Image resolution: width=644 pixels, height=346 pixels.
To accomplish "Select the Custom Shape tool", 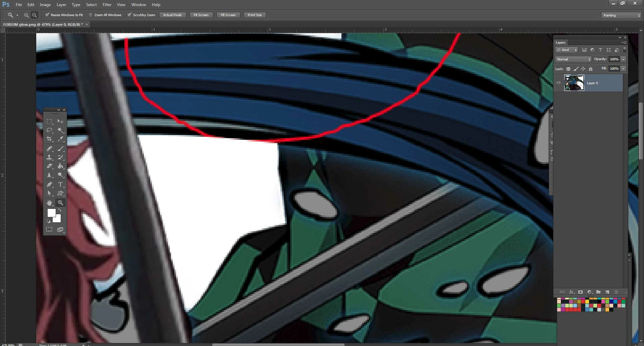I will [60, 193].
